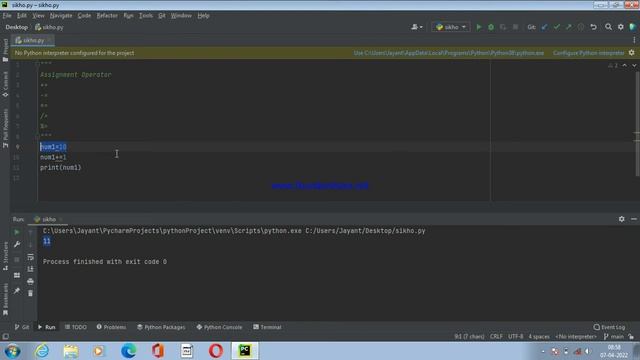Push commits with the Git arrow icon

[569, 27]
